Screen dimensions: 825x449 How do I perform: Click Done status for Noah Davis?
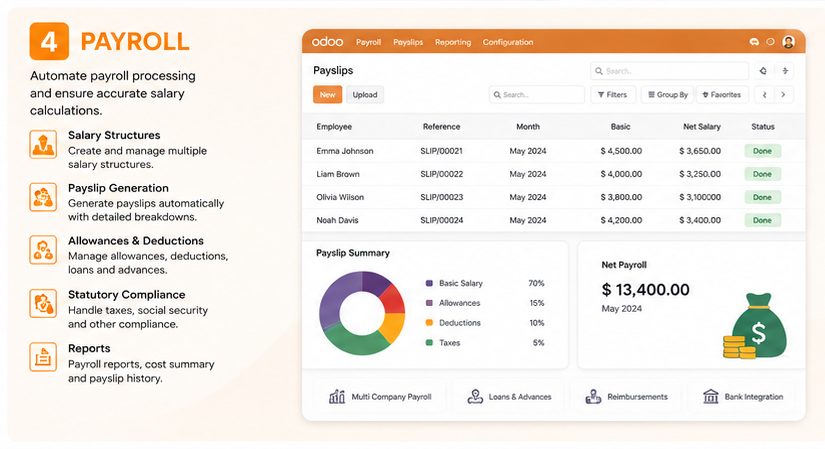coord(762,221)
